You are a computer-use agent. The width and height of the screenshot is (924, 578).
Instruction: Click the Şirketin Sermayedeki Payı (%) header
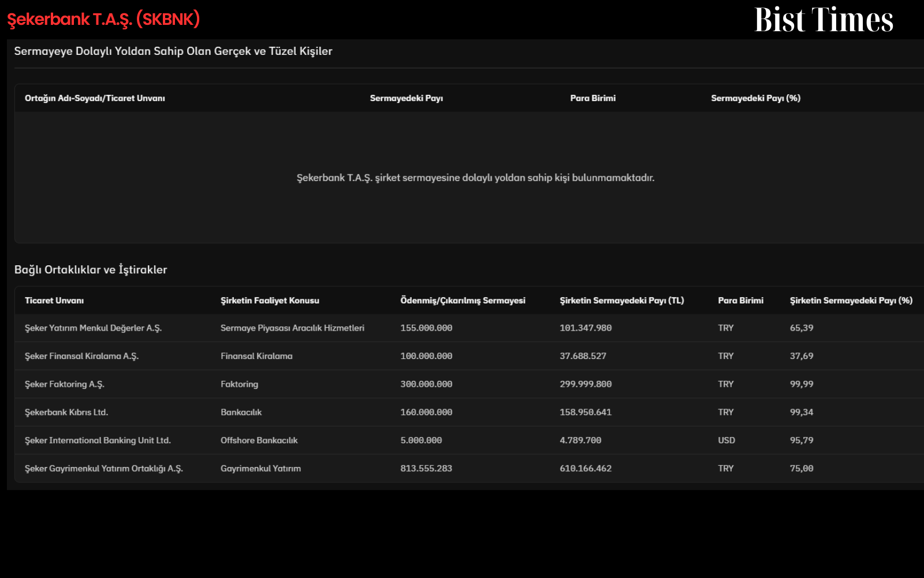coord(851,301)
